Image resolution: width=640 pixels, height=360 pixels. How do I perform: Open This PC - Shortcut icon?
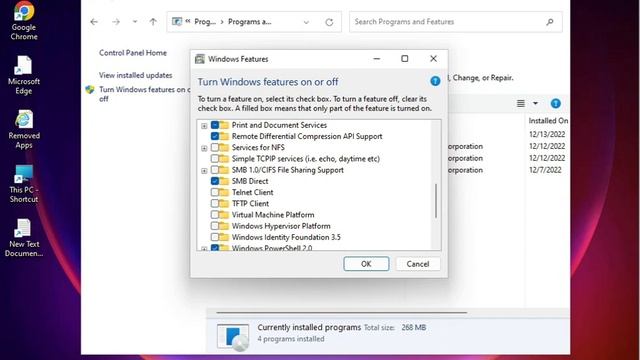coord(24,184)
